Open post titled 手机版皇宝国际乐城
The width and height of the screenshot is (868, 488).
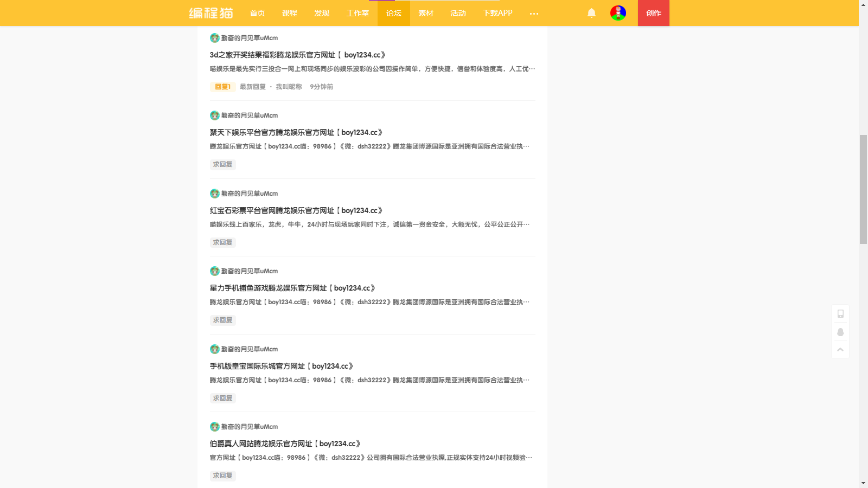(x=282, y=366)
